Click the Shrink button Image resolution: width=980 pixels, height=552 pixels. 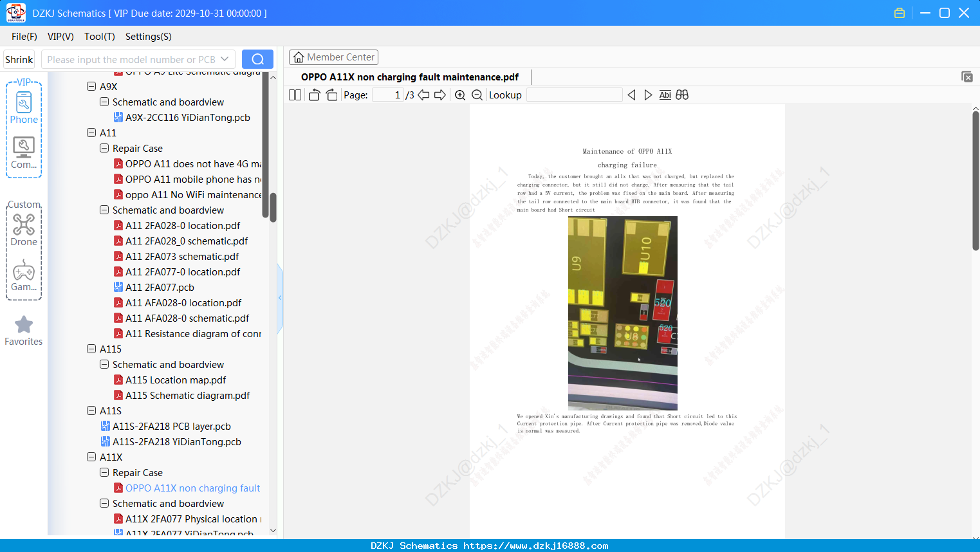click(x=19, y=59)
